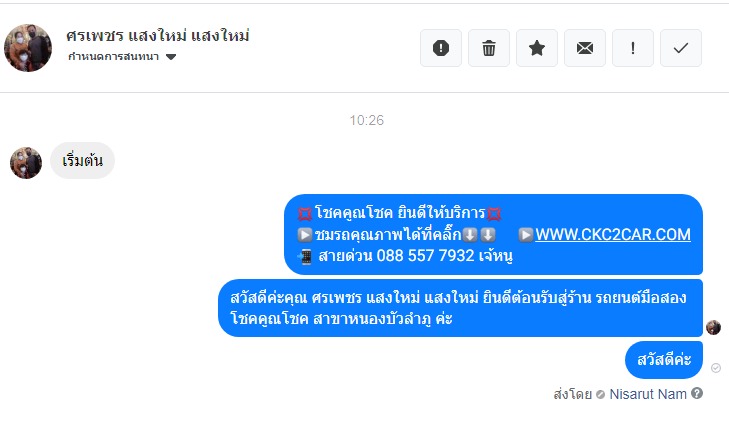729x421 pixels.
Task: Delete the conversation using trash icon
Action: pyautogui.click(x=489, y=48)
